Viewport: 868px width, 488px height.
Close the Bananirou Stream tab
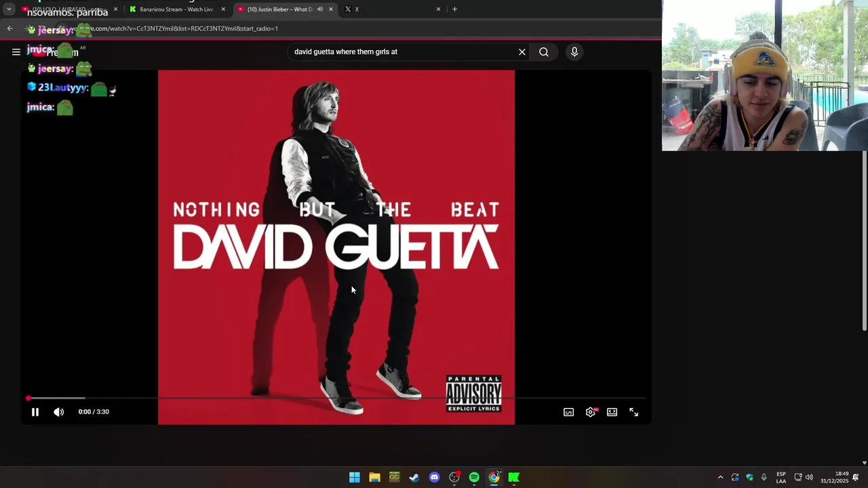click(223, 9)
